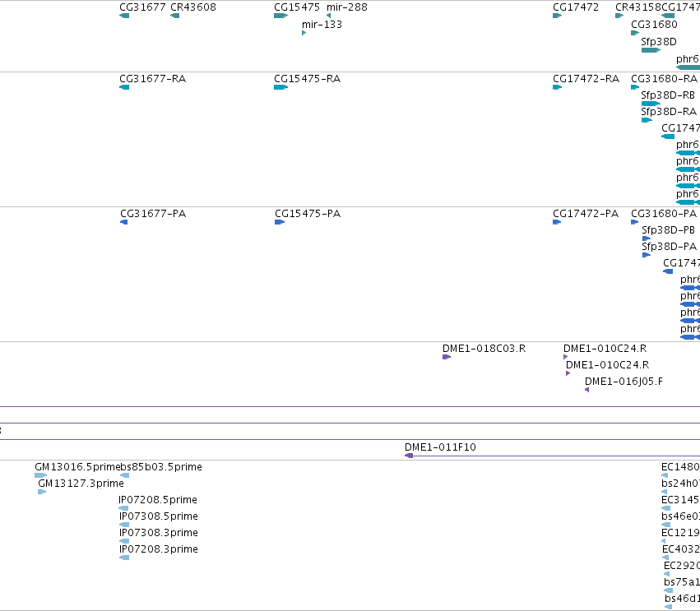The image size is (700, 611).
Task: Select IP07208.3prime EST feature
Action: coord(124,558)
